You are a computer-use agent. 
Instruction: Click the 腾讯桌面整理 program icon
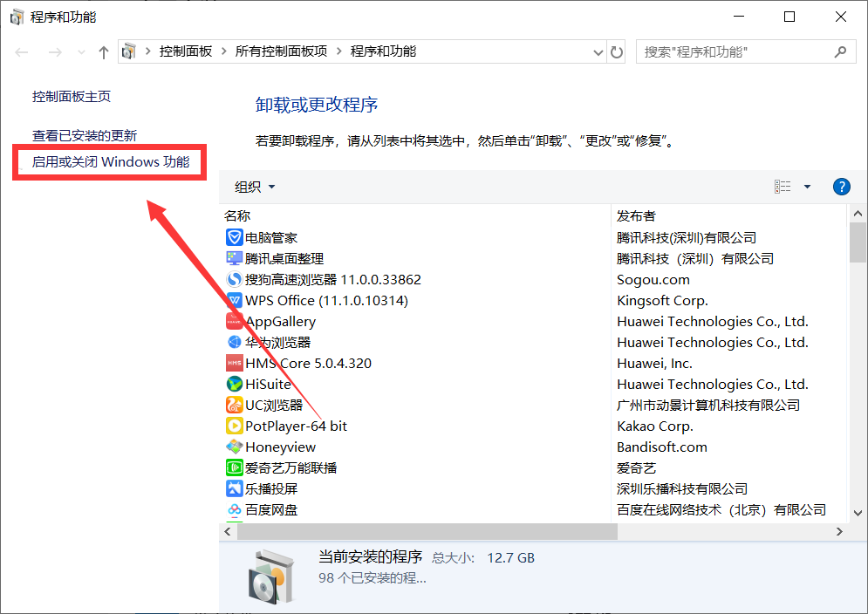click(x=234, y=258)
